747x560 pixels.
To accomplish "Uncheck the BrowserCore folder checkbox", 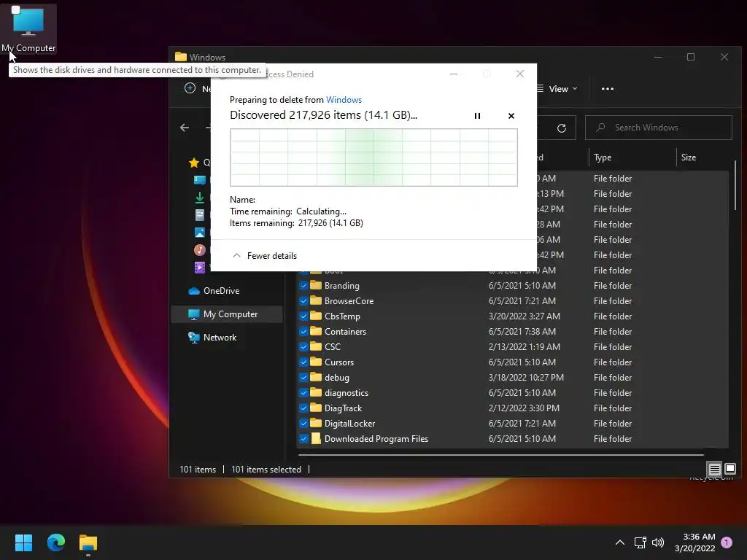I will 303,301.
